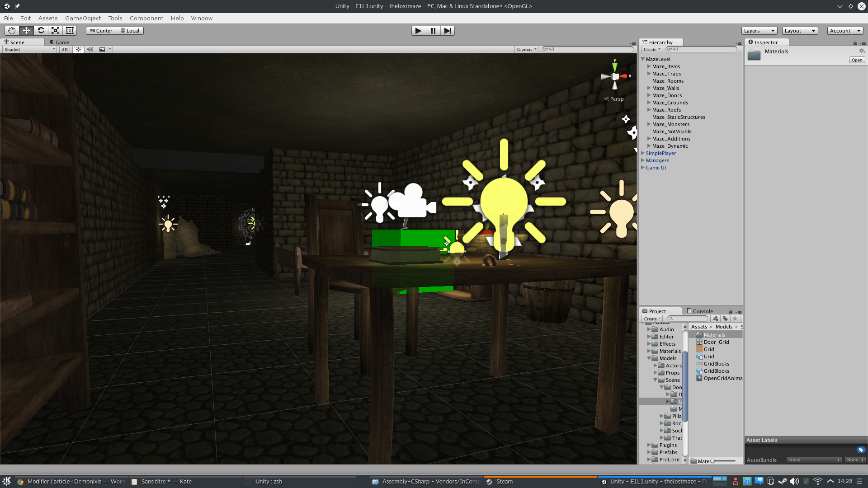Screen dimensions: 868x488
Task: Select the Hand pan tool
Action: (11, 30)
